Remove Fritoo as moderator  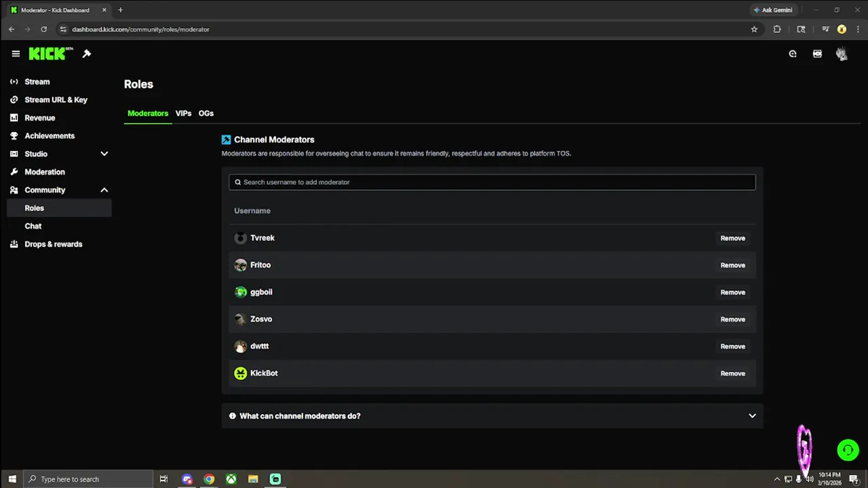pyautogui.click(x=732, y=266)
